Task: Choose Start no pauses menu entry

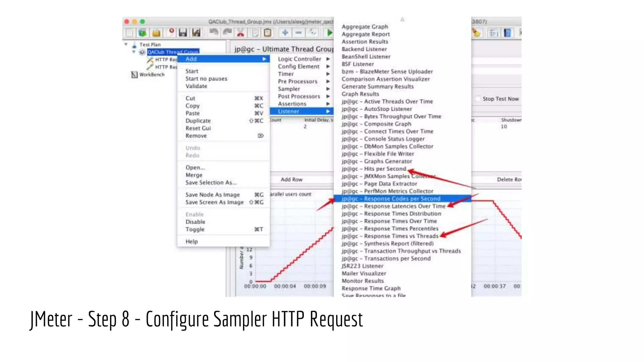Action: (224, 79)
